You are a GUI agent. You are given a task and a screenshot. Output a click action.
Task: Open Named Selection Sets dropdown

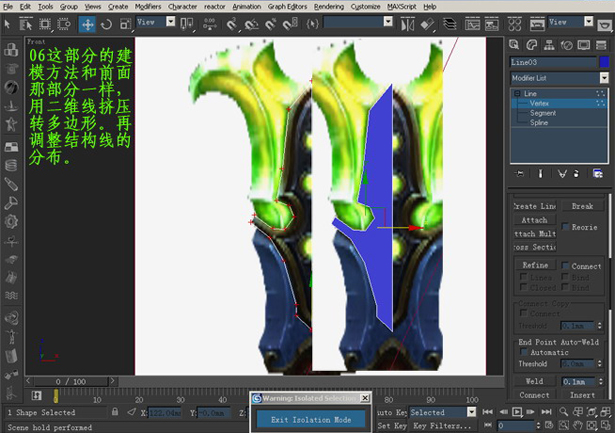point(388,22)
